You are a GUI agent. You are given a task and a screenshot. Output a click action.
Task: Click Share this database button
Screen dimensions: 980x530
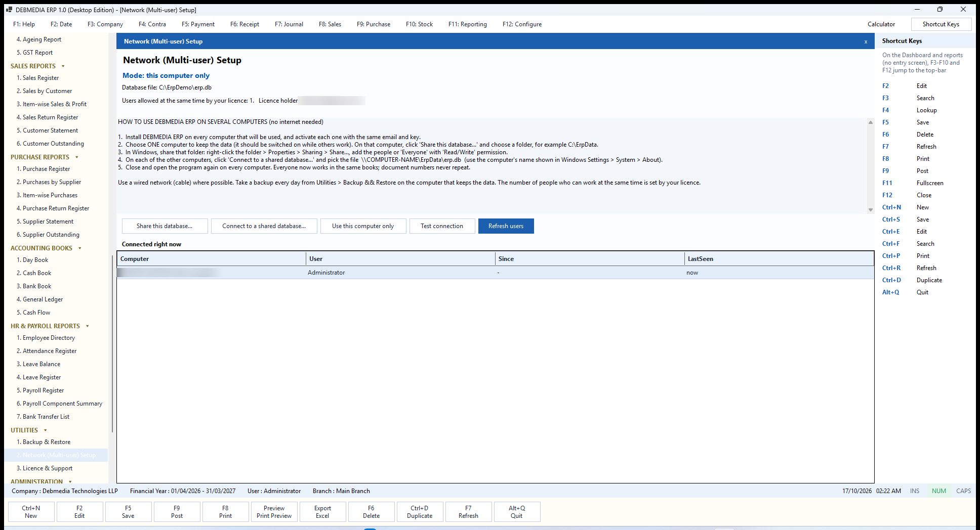(x=165, y=226)
